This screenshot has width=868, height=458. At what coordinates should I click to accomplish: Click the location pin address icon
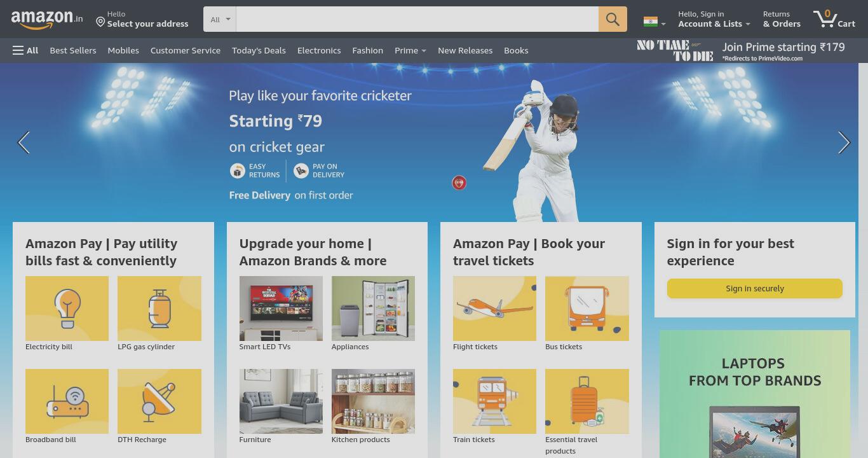pos(100,22)
